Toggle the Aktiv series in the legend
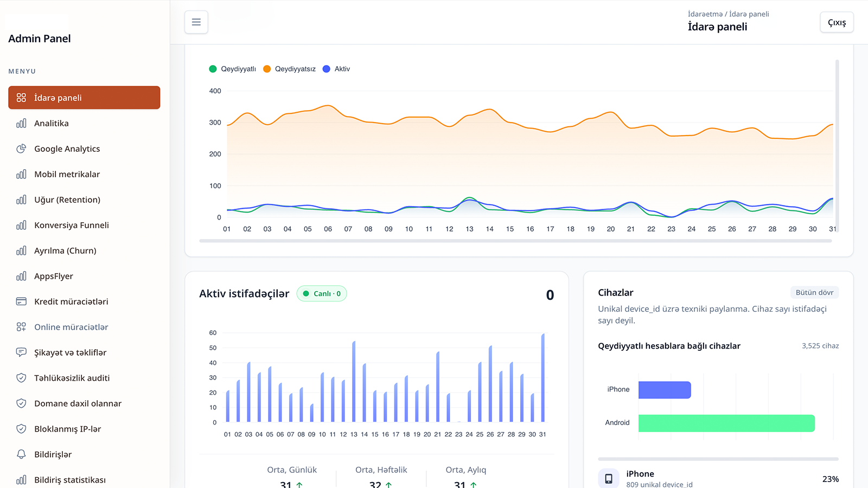Viewport: 868px width, 488px height. click(x=336, y=69)
